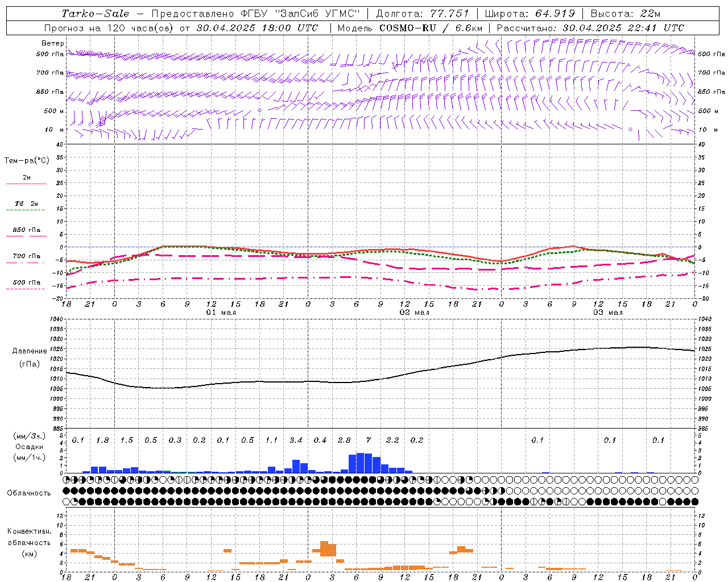Select the 'Прогноз на 120 часа(ов)' forecast header text
This screenshot has height=582, width=728.
click(x=109, y=28)
